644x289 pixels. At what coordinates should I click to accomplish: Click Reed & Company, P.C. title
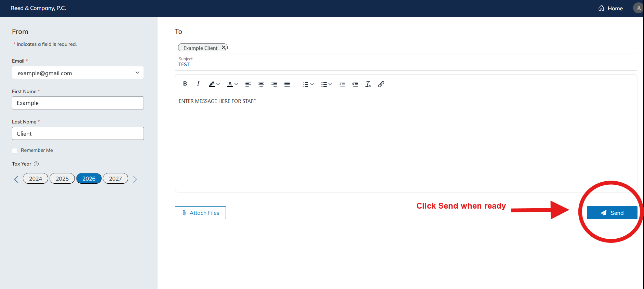38,8
